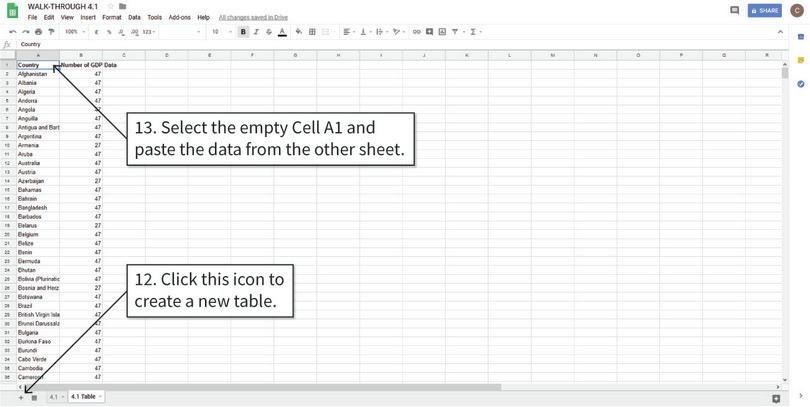Select the cell containing Afghanistan

click(x=38, y=74)
